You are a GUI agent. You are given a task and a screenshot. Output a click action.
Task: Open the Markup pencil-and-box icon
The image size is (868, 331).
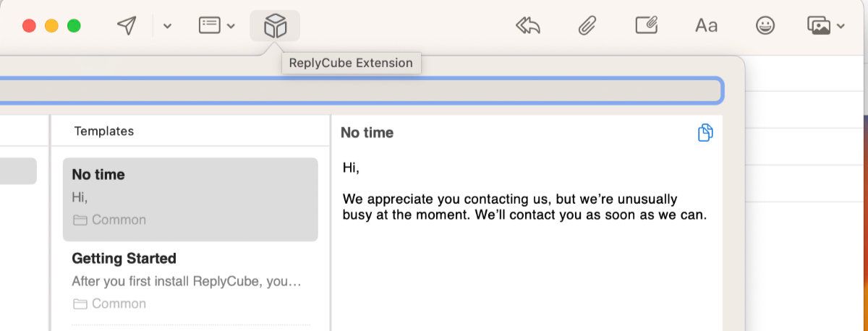(x=646, y=26)
